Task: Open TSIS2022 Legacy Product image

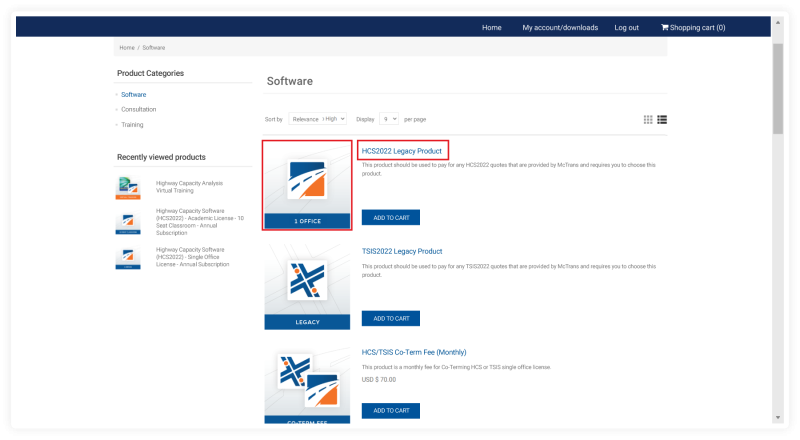Action: 307,285
